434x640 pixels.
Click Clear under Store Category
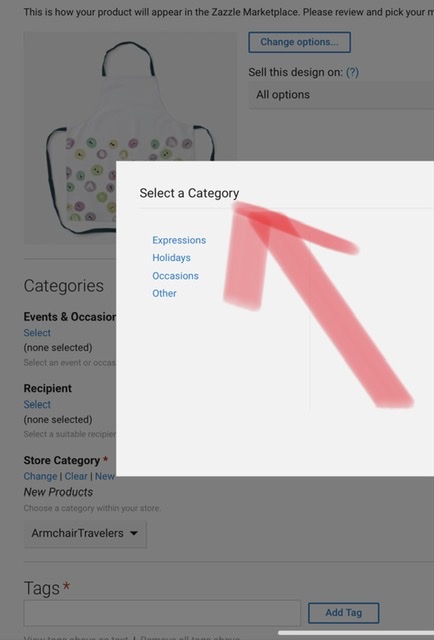click(76, 476)
